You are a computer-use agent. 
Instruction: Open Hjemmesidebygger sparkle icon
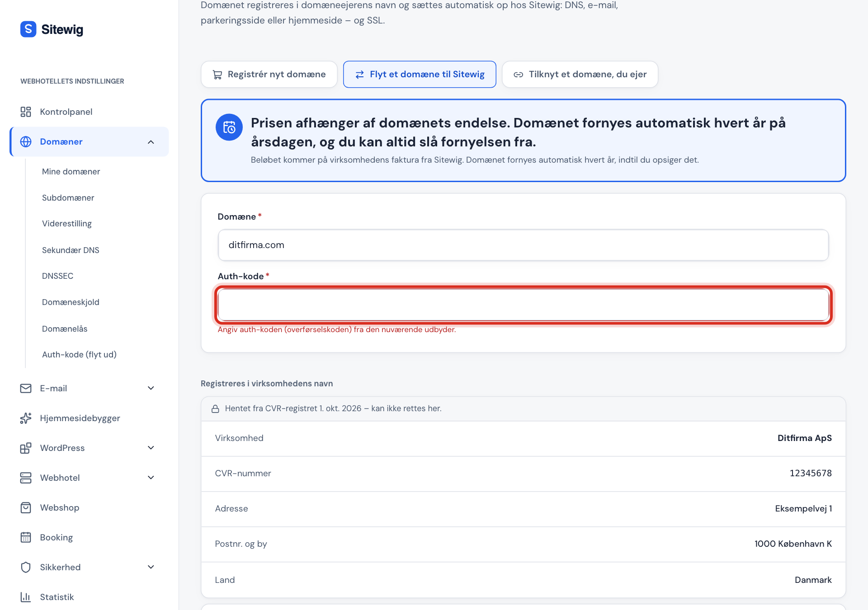point(26,418)
